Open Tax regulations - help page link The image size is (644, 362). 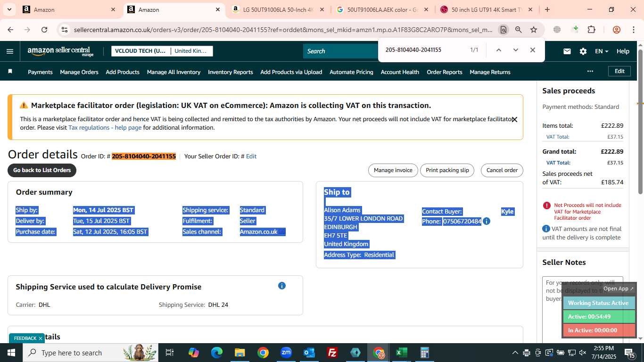tap(105, 128)
